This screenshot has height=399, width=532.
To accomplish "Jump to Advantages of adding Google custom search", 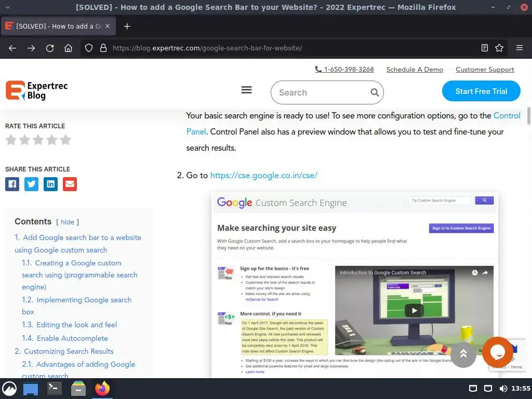I will tap(78, 369).
